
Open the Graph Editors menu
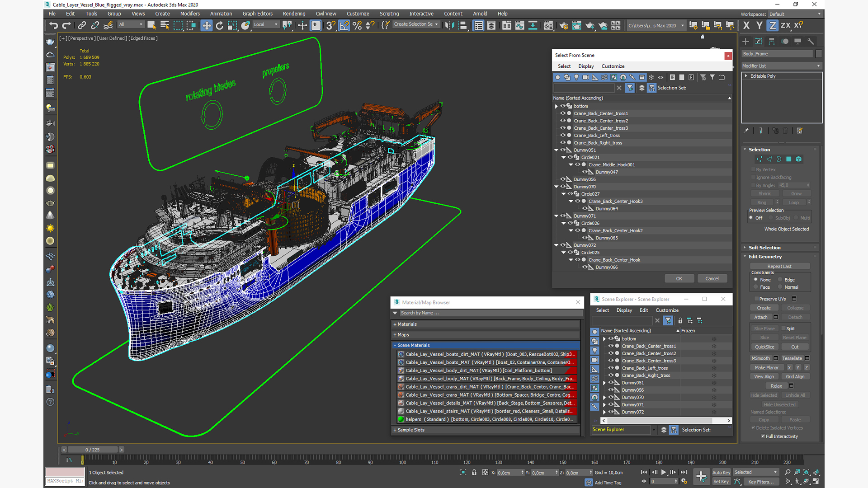click(257, 14)
